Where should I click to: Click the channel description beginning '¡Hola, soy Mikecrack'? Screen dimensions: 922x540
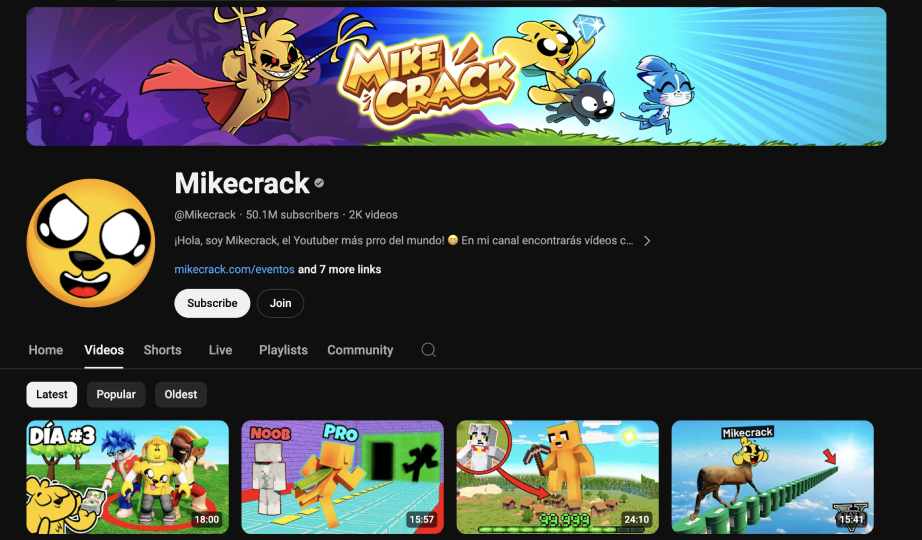click(404, 241)
